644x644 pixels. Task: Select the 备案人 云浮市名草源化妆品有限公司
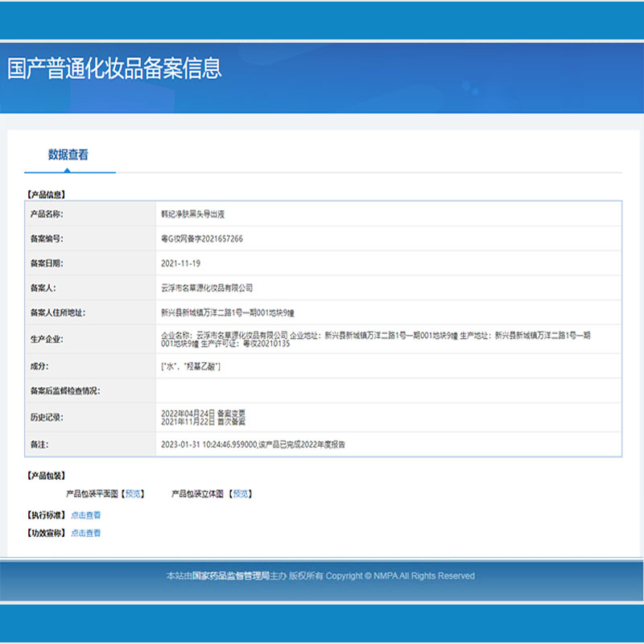[208, 287]
